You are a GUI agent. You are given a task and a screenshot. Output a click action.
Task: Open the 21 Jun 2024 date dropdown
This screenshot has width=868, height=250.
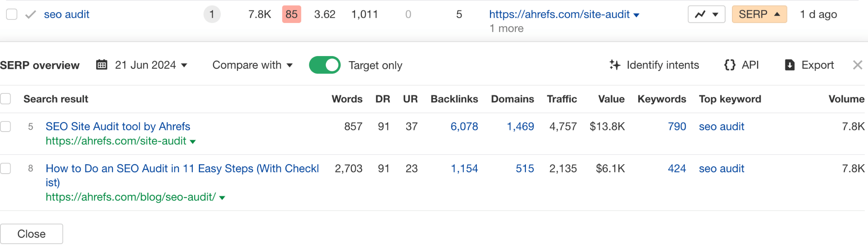(146, 65)
